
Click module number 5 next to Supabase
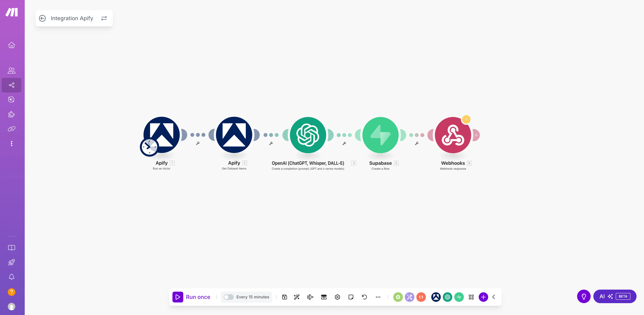coord(396,163)
